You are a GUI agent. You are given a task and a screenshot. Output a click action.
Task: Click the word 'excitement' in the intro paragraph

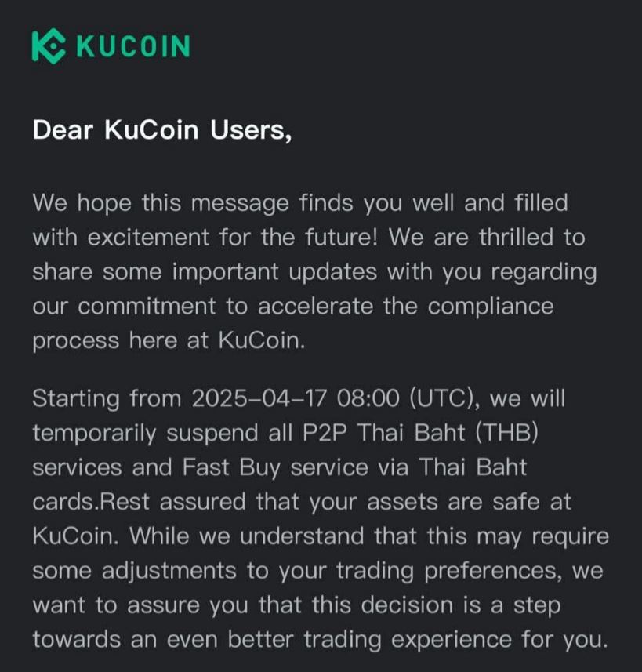(148, 238)
